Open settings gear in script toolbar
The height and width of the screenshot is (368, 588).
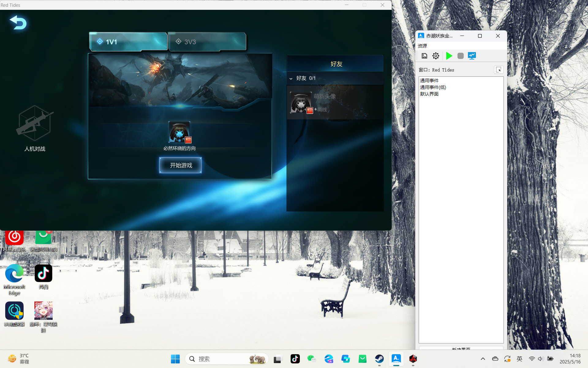[x=436, y=56]
